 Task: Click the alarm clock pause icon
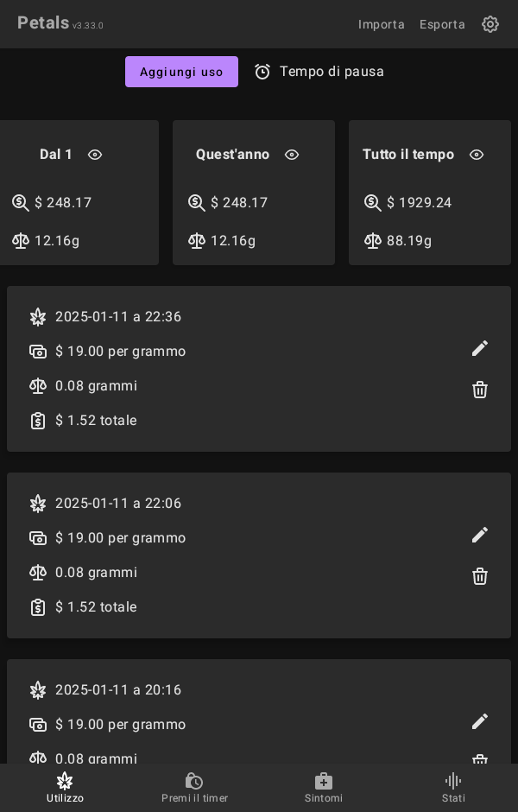(262, 72)
